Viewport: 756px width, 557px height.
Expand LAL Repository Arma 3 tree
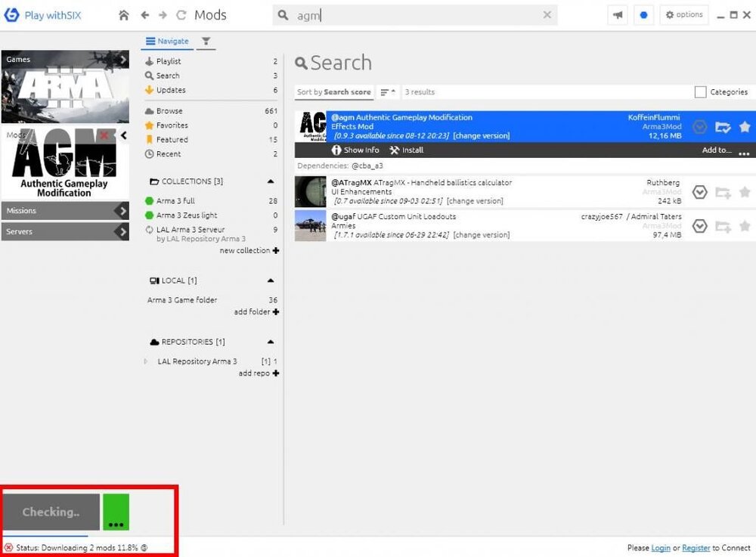[146, 361]
